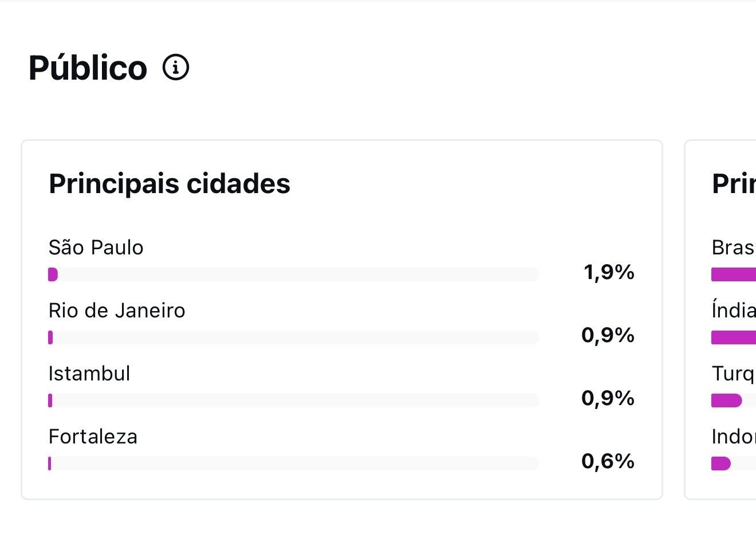Click the Istambul progress bar

click(x=293, y=400)
